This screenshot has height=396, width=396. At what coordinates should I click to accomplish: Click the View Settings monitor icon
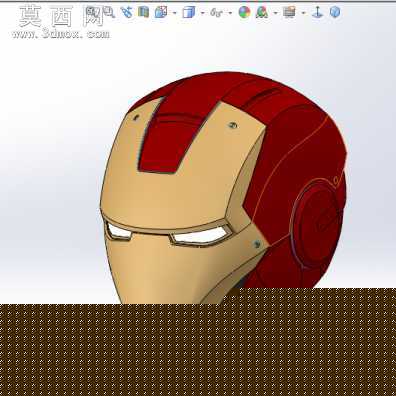[289, 12]
